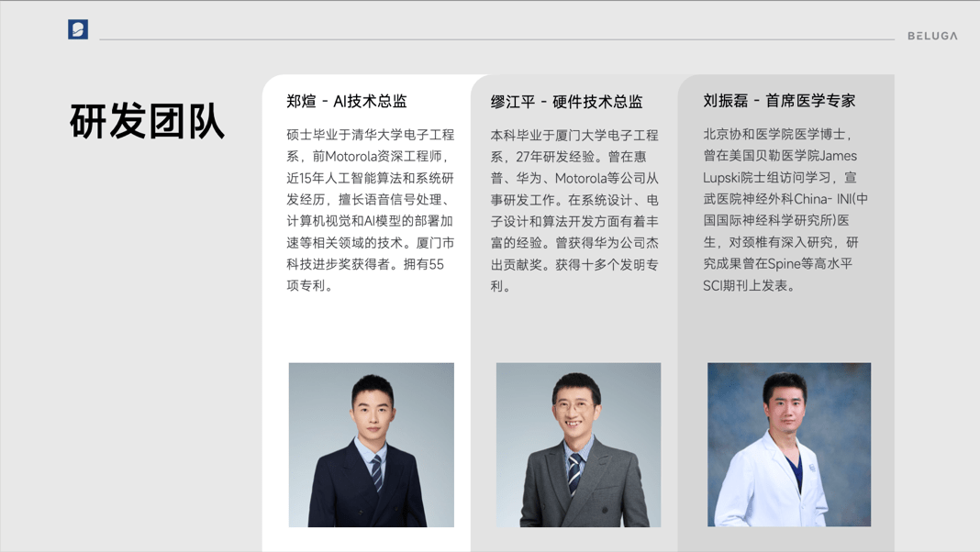Select the heading 缪江平 - 硬件技术总监
Image resolution: width=980 pixels, height=552 pixels.
coord(566,102)
